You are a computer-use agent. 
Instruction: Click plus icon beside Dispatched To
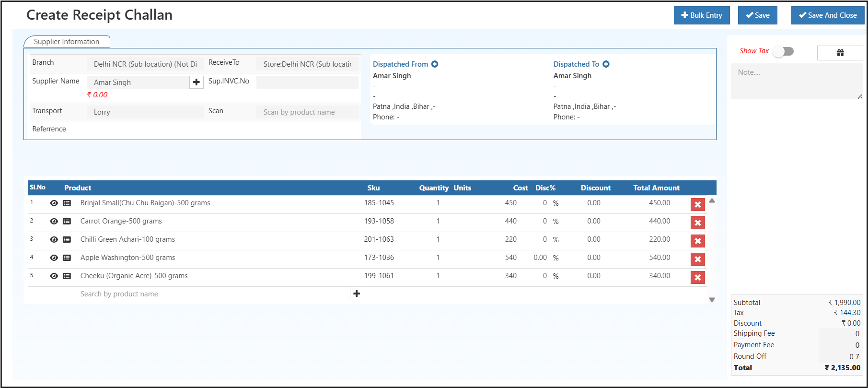pyautogui.click(x=606, y=64)
